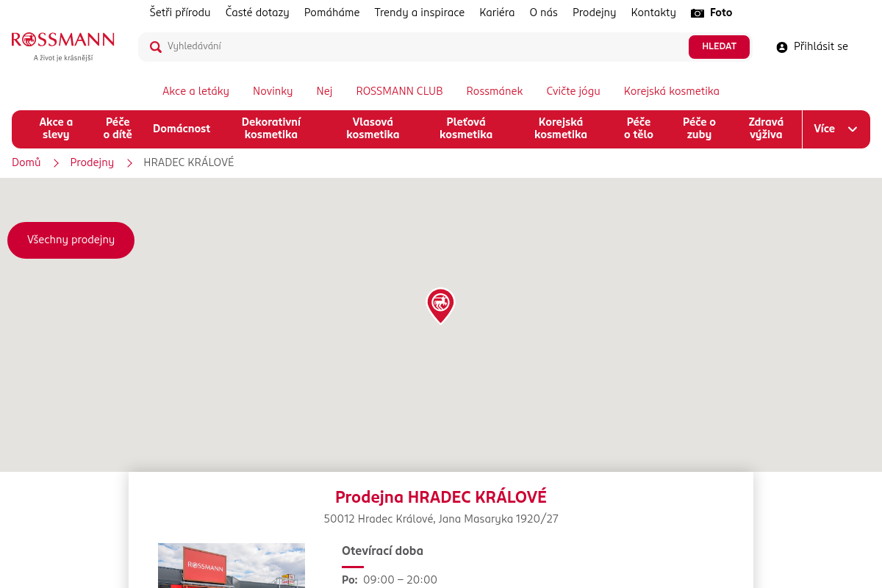The height and width of the screenshot is (588, 882).
Task: Click the Otevírací doba heading
Action: tap(382, 551)
